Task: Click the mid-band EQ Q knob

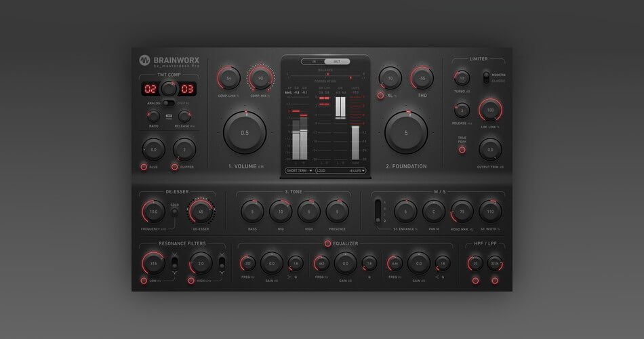Action: (369, 263)
